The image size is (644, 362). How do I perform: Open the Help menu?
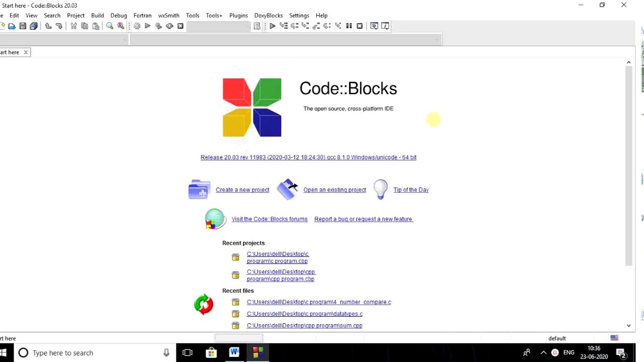(x=321, y=16)
